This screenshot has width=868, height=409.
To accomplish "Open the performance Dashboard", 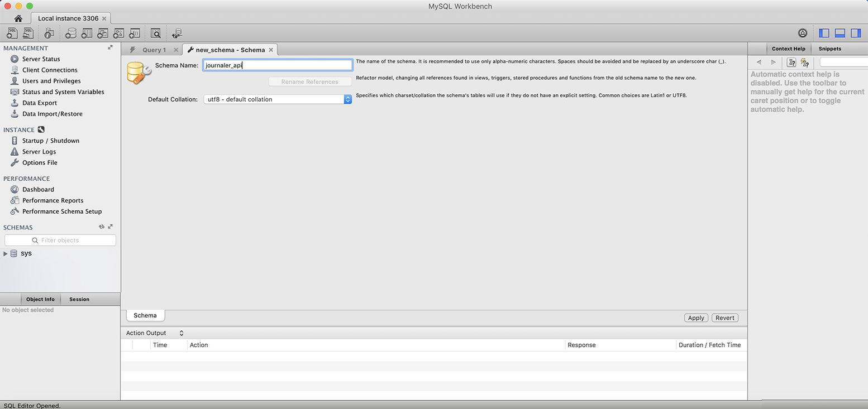I will (38, 189).
